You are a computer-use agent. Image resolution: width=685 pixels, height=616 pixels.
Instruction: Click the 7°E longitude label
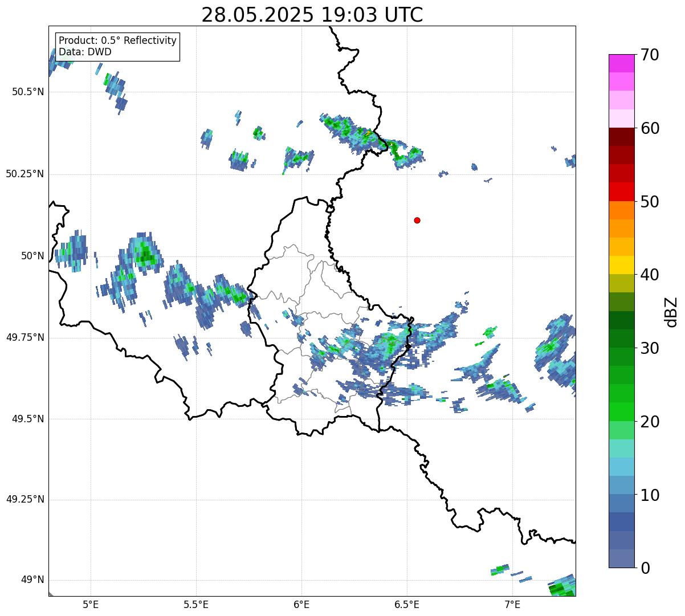click(513, 605)
